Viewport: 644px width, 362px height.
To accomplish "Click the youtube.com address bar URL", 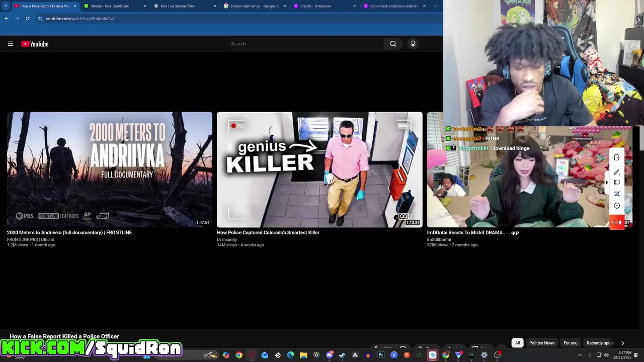I will tap(79, 19).
